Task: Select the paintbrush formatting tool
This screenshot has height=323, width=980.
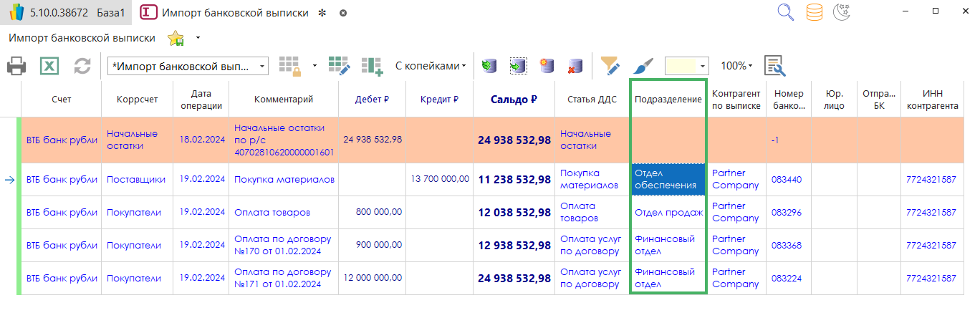Action: [643, 66]
